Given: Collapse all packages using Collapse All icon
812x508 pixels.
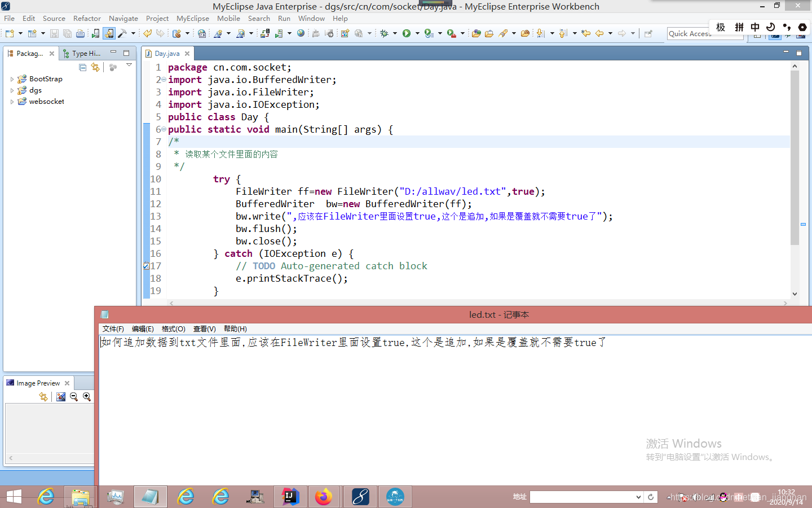Looking at the screenshot, I should 82,67.
